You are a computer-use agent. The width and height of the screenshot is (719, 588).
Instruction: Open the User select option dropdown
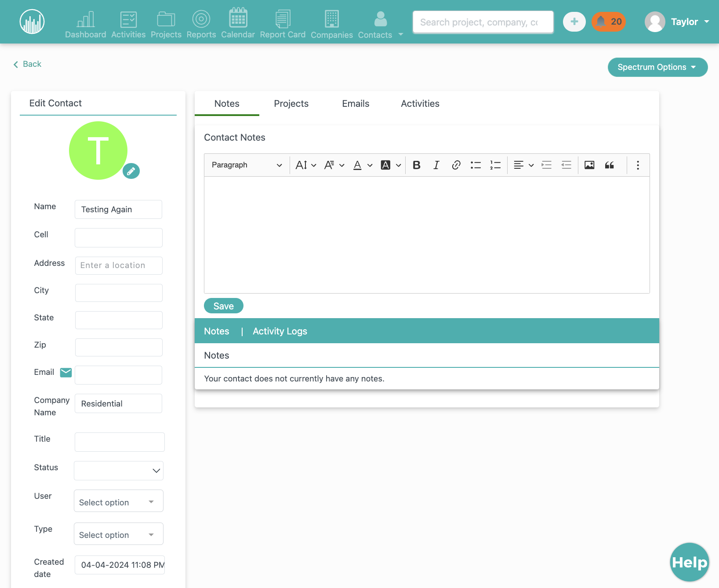(x=119, y=501)
